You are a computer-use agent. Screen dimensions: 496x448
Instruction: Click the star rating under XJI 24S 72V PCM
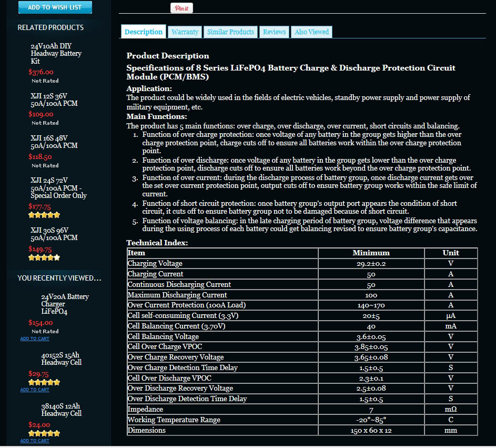pyautogui.click(x=44, y=215)
